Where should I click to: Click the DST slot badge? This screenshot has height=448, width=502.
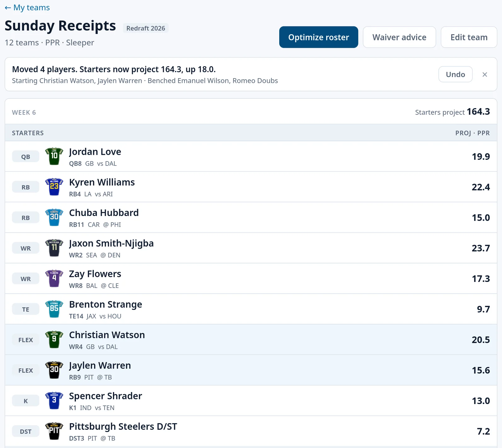[x=26, y=431]
